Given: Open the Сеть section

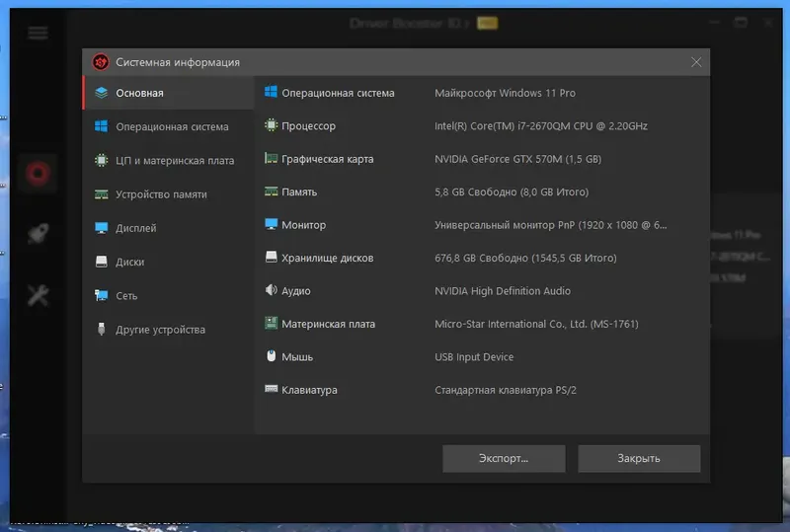Looking at the screenshot, I should (x=168, y=295).
